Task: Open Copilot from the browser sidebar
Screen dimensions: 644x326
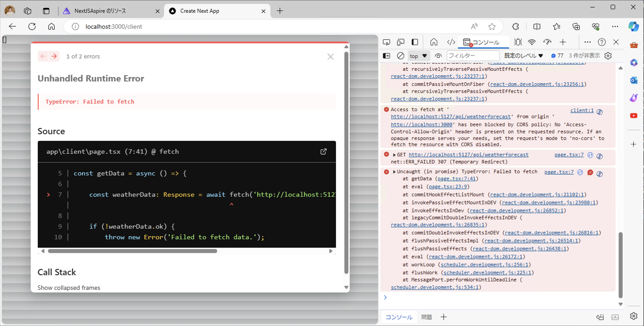Action: pos(634,27)
